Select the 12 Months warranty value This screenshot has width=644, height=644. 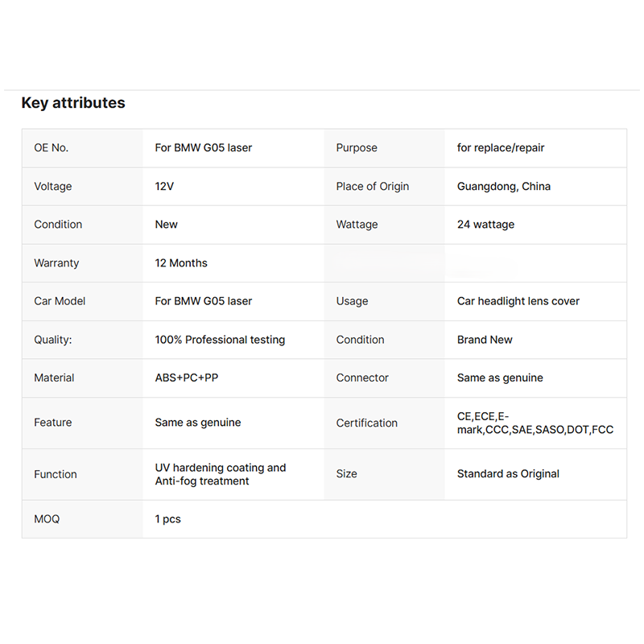click(181, 263)
